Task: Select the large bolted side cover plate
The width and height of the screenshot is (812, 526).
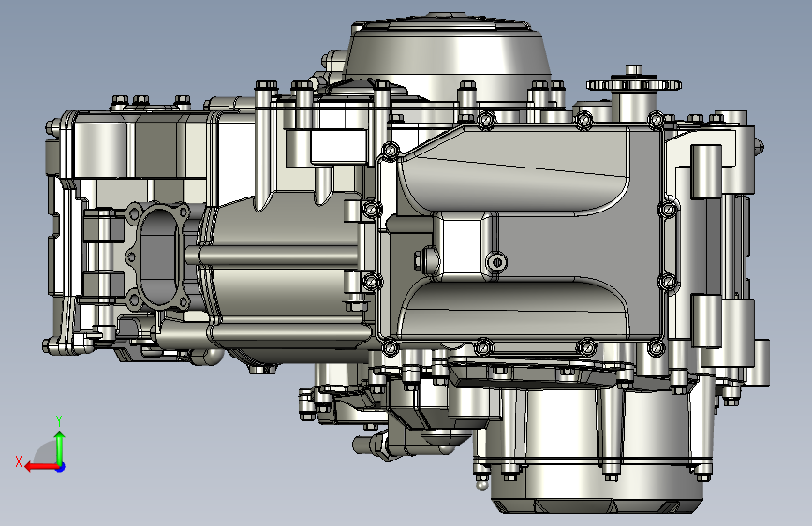Action: [x=523, y=233]
